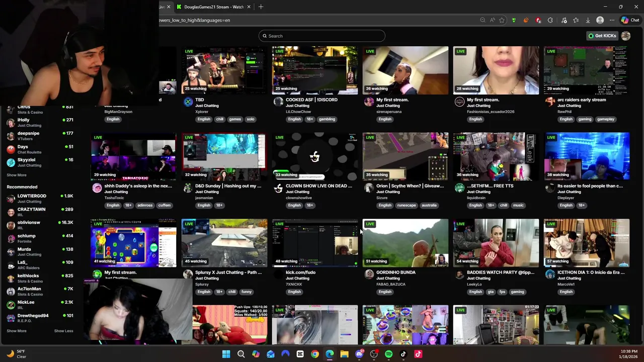This screenshot has height=362, width=644.
Task: Open arc raiders early stream thumbnail
Action: coord(587,70)
